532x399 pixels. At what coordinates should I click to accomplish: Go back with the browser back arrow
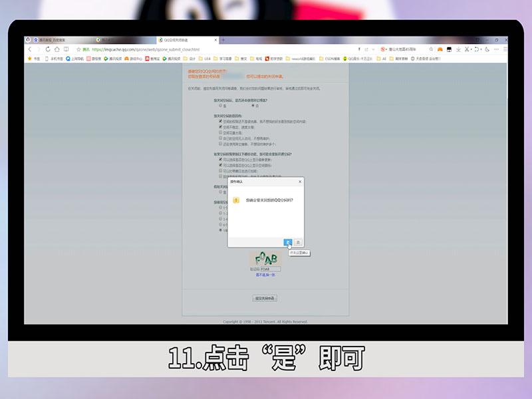coord(30,49)
